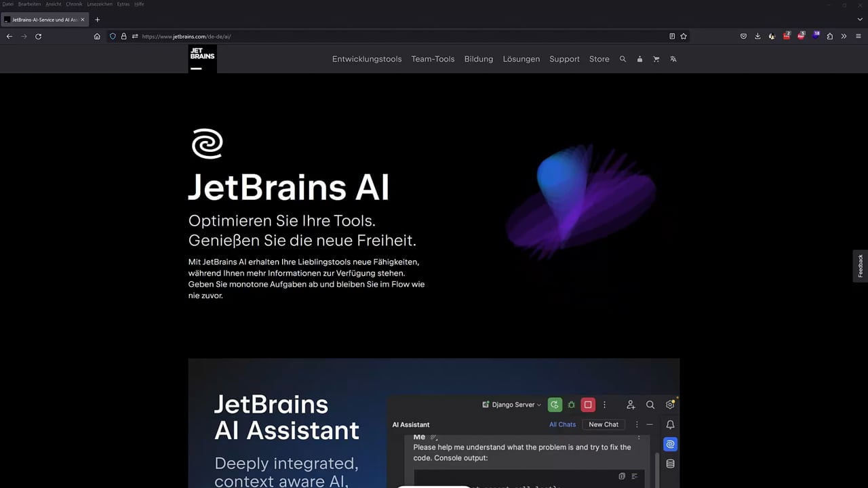Screen dimensions: 868x488
Task: Open the Lesezeichen menu
Action: [100, 4]
